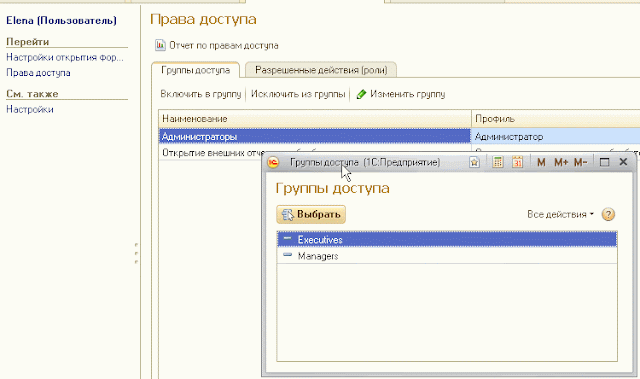Click the pencil icon for Изменить группу
This screenshot has height=379, width=640.
tap(361, 94)
